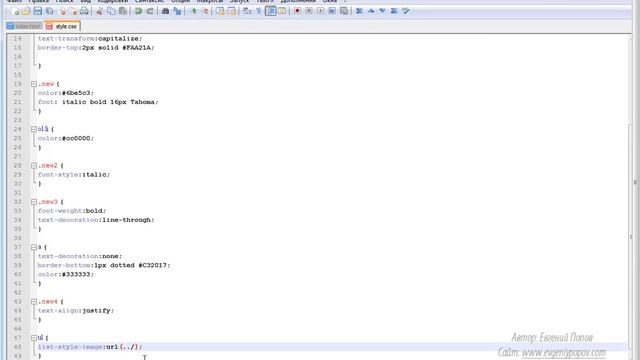This screenshot has width=640, height=360.
Task: Collapse the .new2 rule fold marker
Action: (x=34, y=166)
